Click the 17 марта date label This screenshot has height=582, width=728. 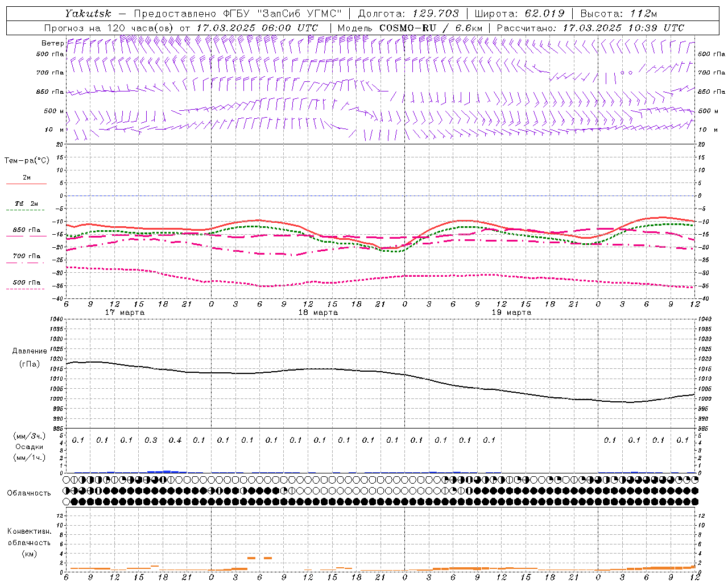pos(125,313)
